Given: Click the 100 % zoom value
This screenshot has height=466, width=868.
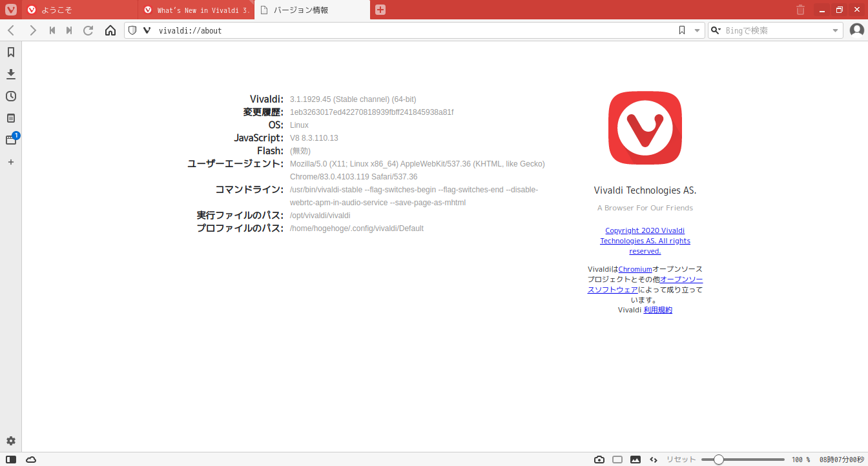Looking at the screenshot, I should click(x=801, y=460).
